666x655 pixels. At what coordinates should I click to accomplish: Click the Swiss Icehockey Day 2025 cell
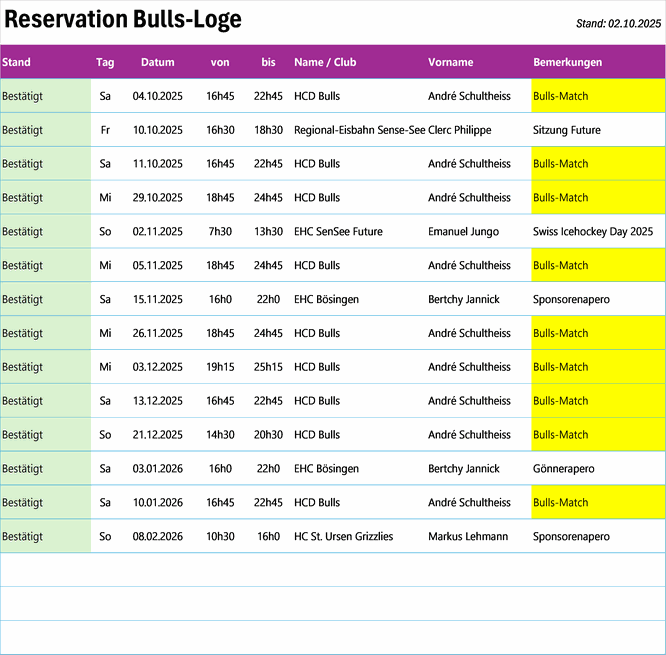coord(592,232)
